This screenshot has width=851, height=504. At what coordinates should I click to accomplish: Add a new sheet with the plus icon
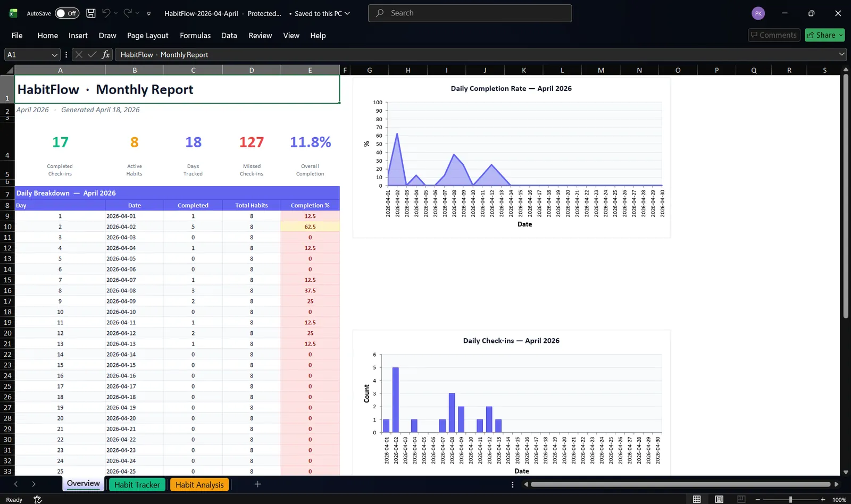pos(258,484)
